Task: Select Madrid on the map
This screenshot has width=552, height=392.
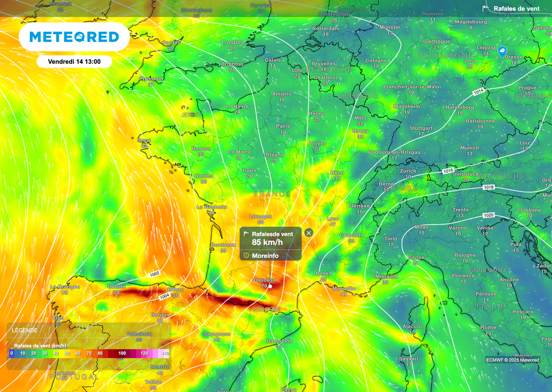Action: (x=156, y=367)
